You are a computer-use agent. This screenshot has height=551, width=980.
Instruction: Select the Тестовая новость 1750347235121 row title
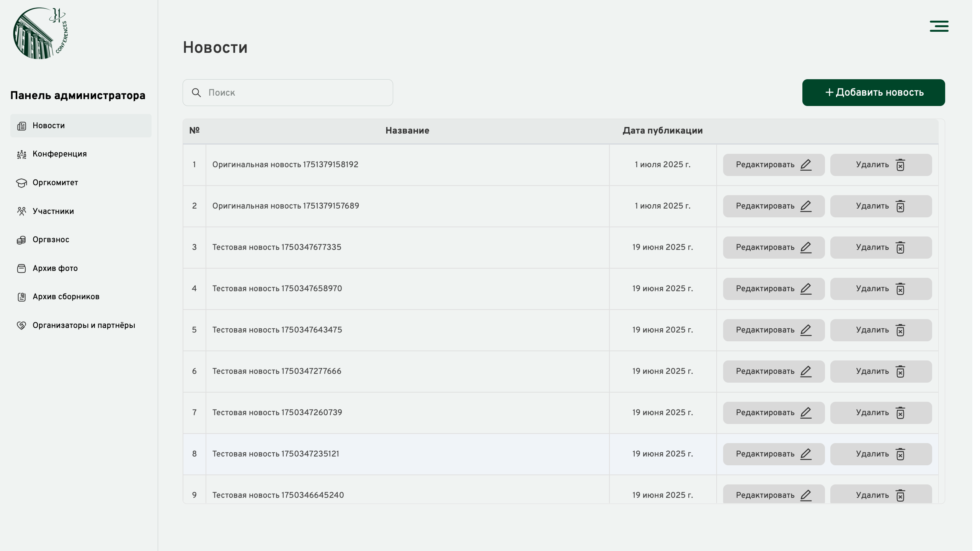(x=276, y=454)
